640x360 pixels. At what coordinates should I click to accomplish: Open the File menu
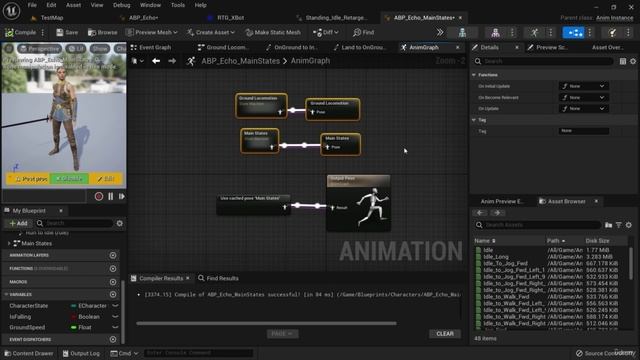(32, 5)
